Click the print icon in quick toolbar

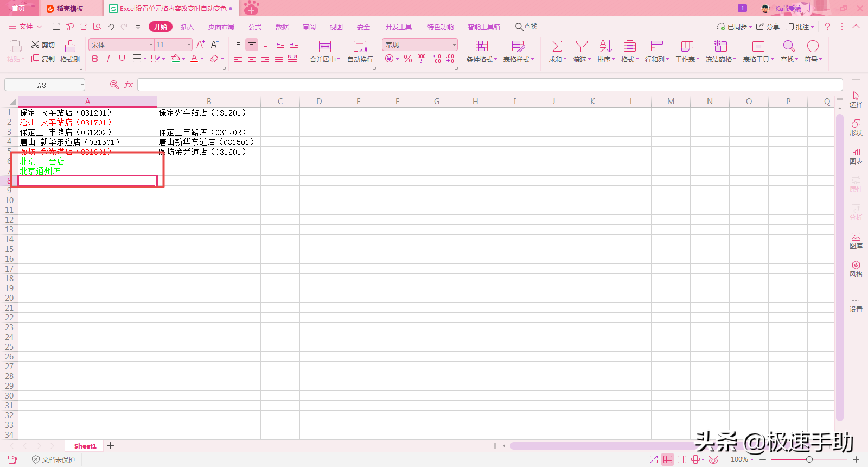pyautogui.click(x=84, y=27)
